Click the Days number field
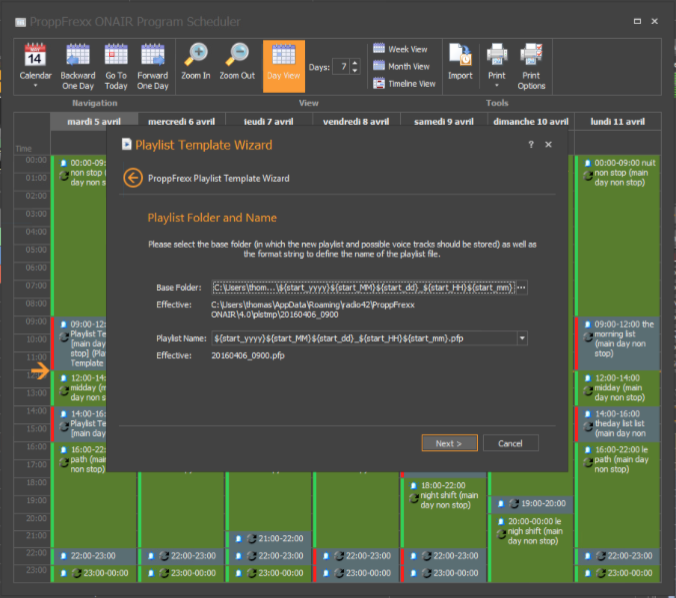Viewport: 676px width, 598px height. point(342,67)
